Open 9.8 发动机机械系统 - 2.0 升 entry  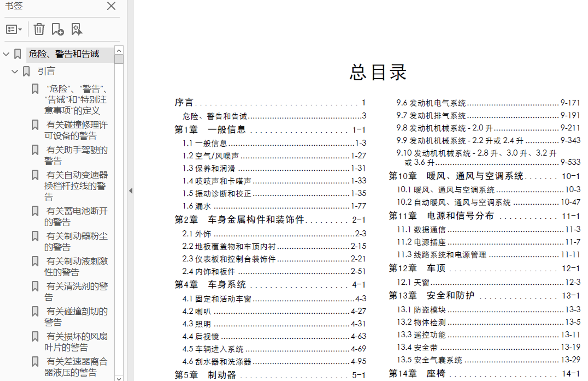pos(488,128)
